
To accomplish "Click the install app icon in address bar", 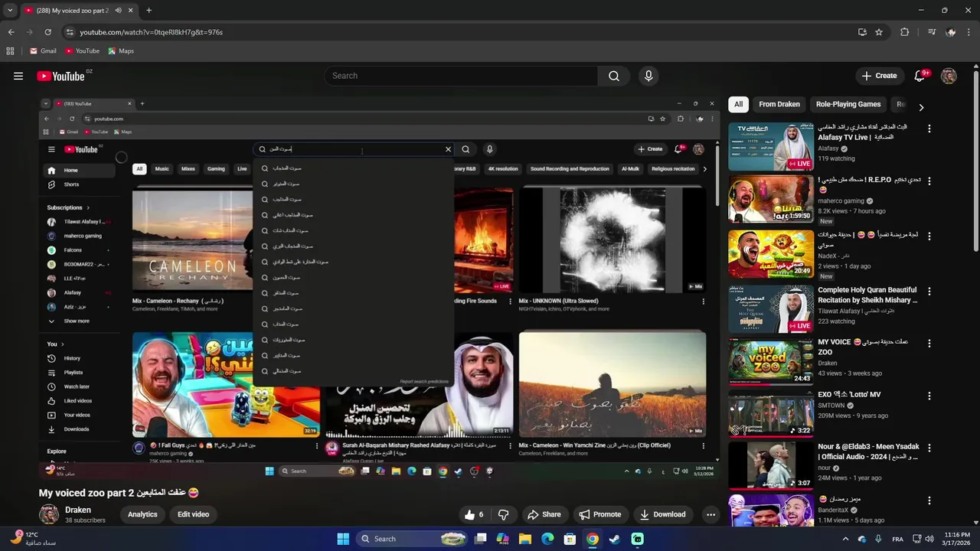I will (862, 32).
